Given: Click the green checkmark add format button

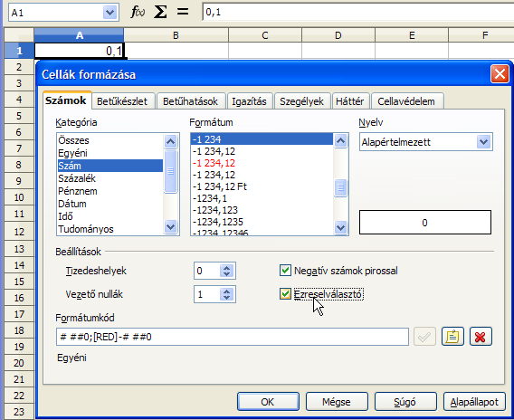Looking at the screenshot, I should point(424,337).
